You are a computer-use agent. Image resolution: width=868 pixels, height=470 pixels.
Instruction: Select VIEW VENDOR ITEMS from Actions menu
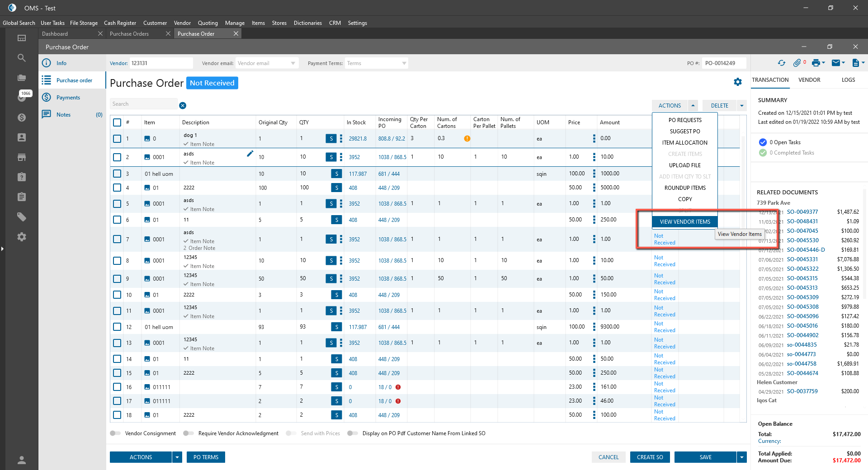(684, 222)
